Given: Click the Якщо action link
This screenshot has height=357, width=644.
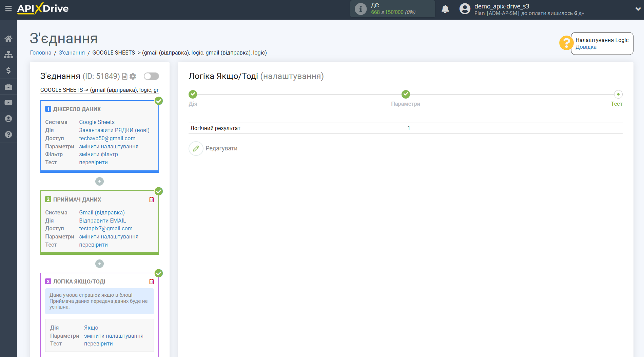Looking at the screenshot, I should coord(91,328).
